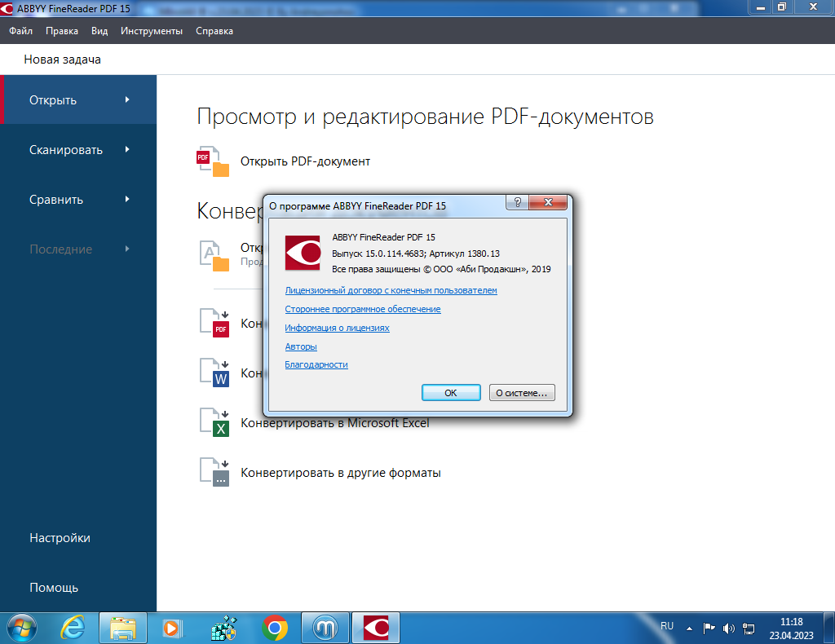
Task: Click Конвертировать в другие форматы text
Action: click(x=341, y=473)
